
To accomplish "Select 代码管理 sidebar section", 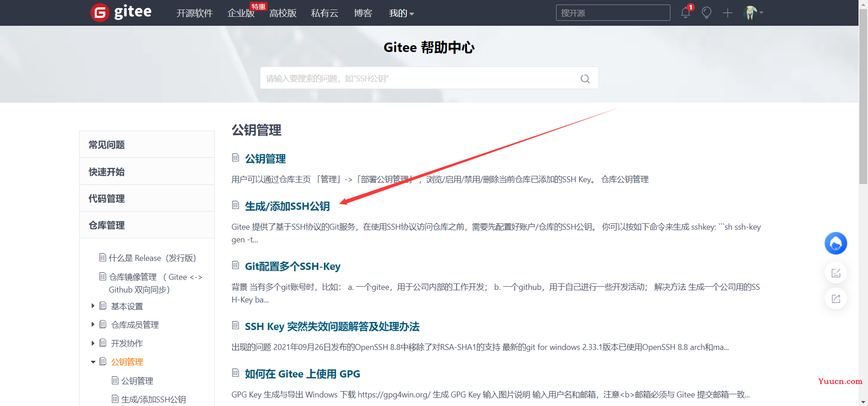I will click(147, 198).
